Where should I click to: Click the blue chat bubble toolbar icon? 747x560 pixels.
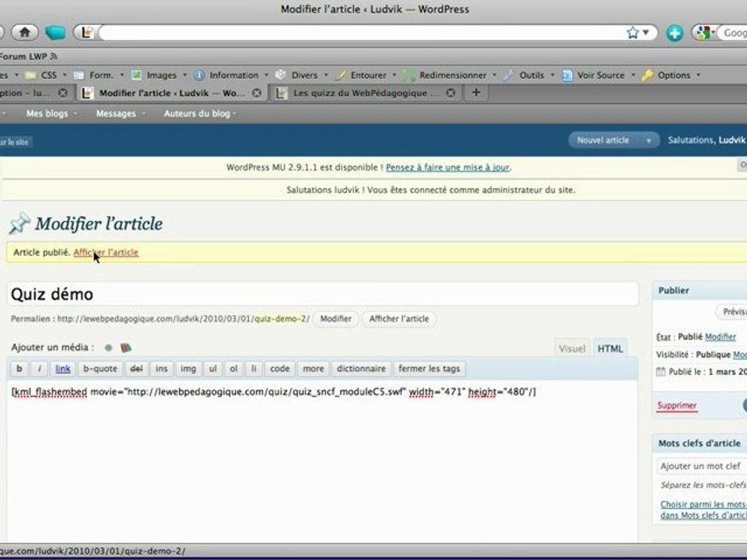pos(55,33)
